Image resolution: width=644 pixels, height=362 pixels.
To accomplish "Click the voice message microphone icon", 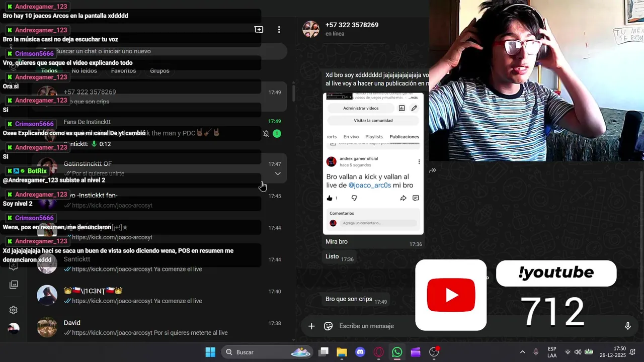I will tap(628, 326).
